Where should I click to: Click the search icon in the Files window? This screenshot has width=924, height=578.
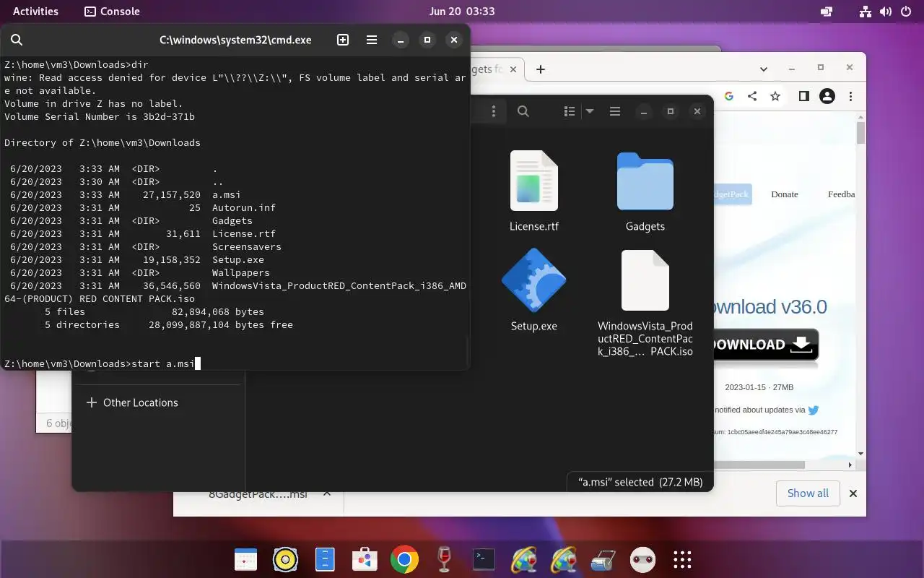point(523,111)
